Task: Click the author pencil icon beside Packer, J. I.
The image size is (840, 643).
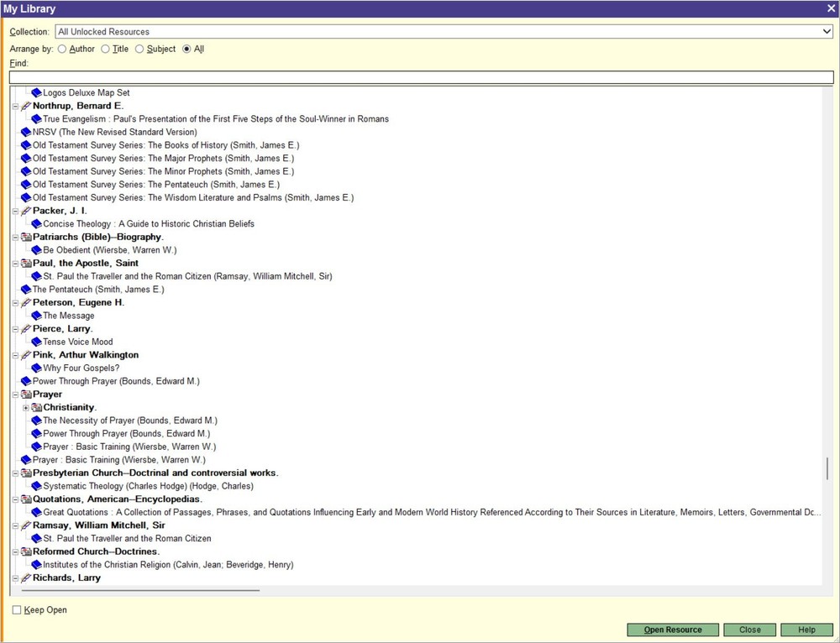Action: tap(24, 211)
